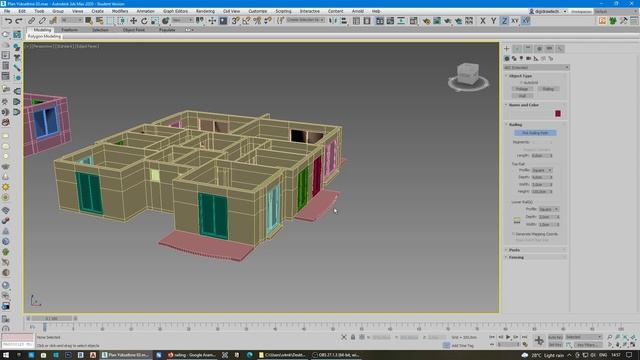Image resolution: width=640 pixels, height=360 pixels.
Task: Toggle the Auto Key button
Action: coord(555,337)
